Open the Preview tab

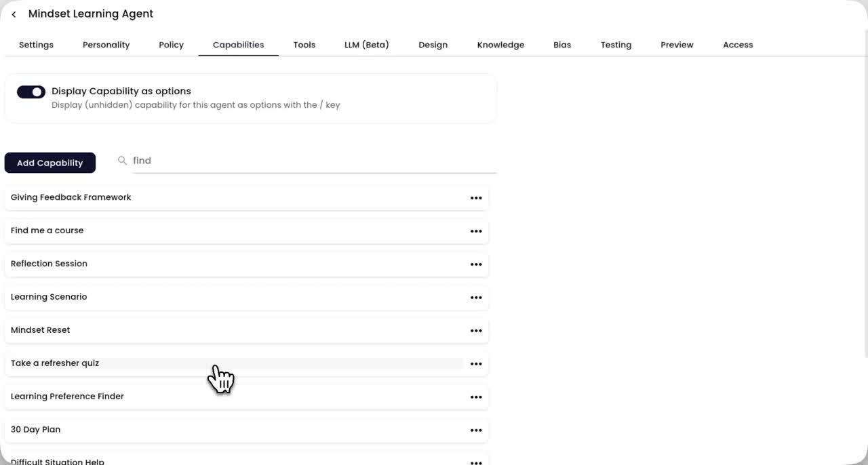[x=677, y=45]
